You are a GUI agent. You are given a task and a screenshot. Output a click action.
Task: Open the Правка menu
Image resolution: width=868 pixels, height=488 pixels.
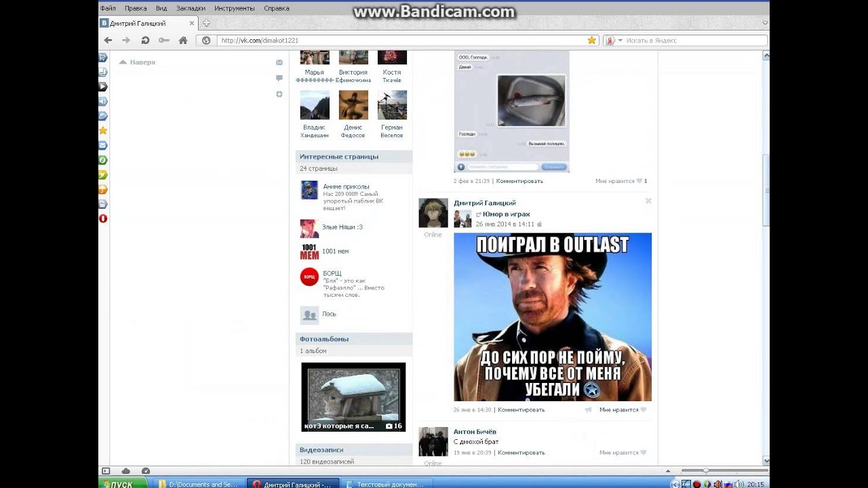pyautogui.click(x=136, y=8)
